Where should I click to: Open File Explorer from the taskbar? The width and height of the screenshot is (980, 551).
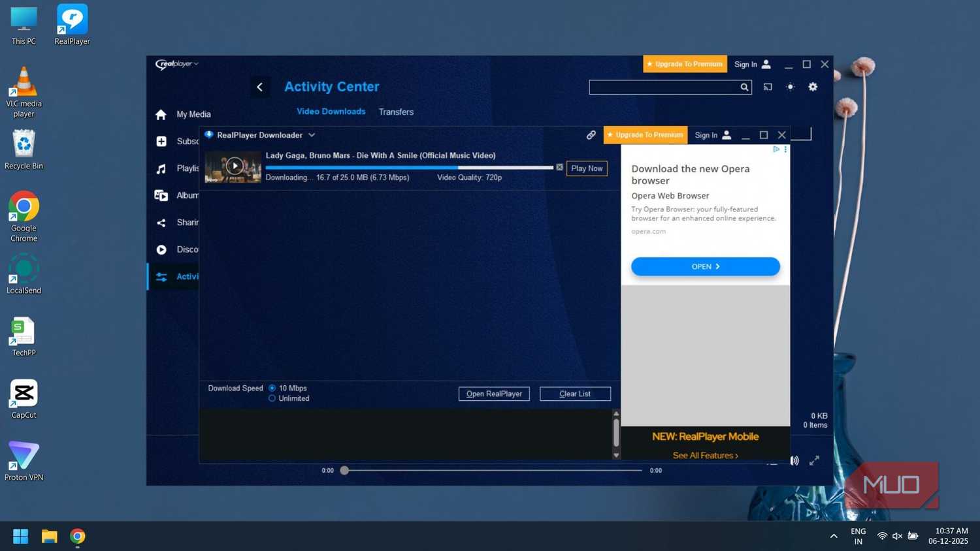tap(50, 537)
